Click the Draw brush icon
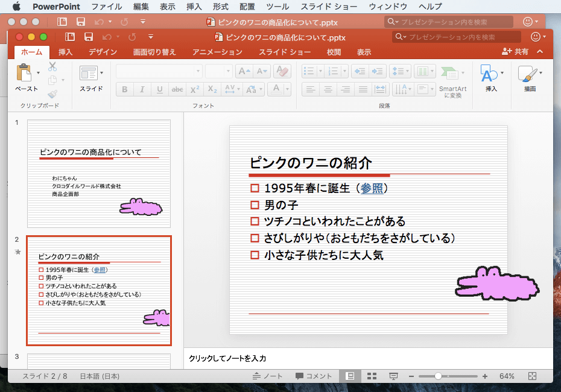Screen dimensions: 561x392 click(527, 74)
